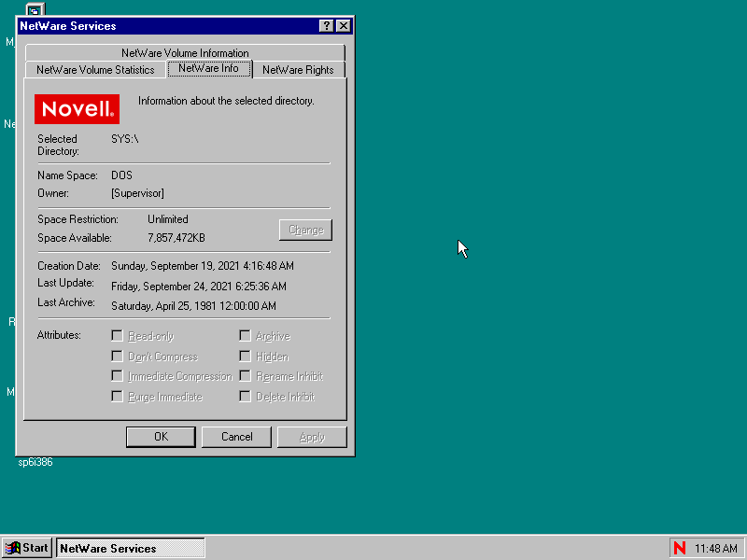Click the Change space restriction button

[306, 230]
